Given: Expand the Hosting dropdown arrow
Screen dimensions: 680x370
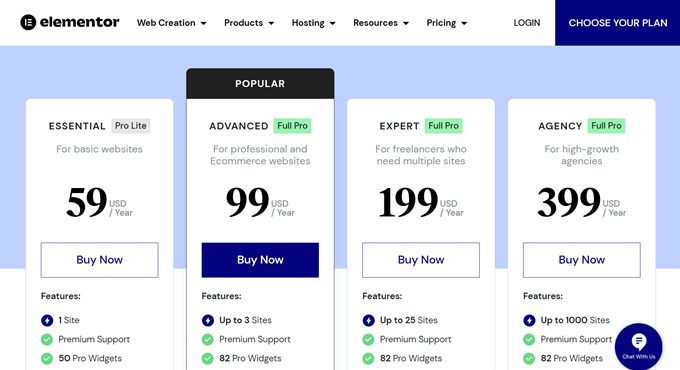Looking at the screenshot, I should (x=333, y=23).
